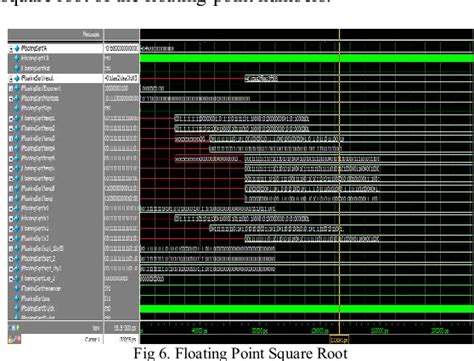This screenshot has height=361, width=474.
Task: Expand the temp8 signal bus
Action: [x=11, y=189]
